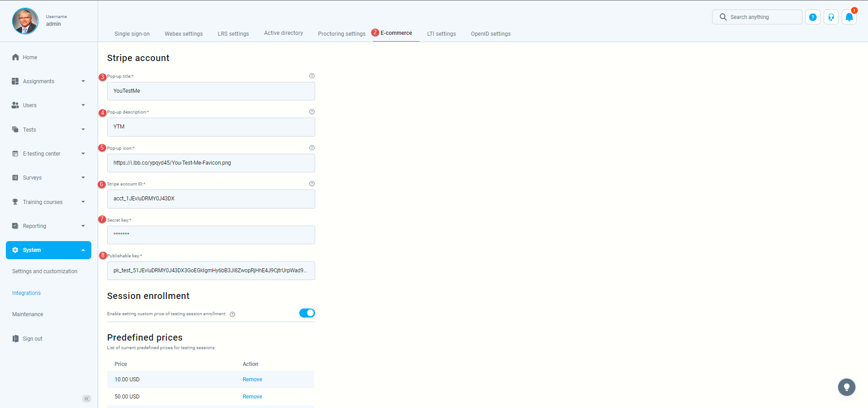Screen dimensions: 868x408
Task: Open the Proctoring settings tab
Action: pyautogui.click(x=341, y=34)
